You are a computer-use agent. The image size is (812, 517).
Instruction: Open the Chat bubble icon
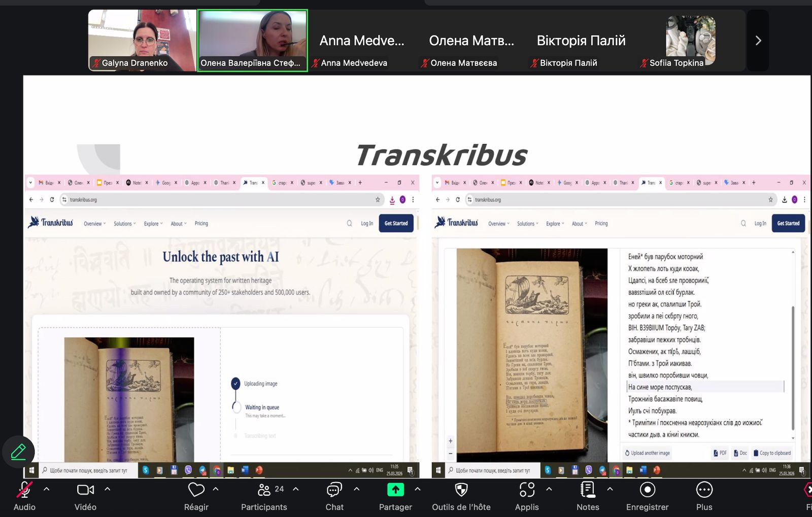334,490
